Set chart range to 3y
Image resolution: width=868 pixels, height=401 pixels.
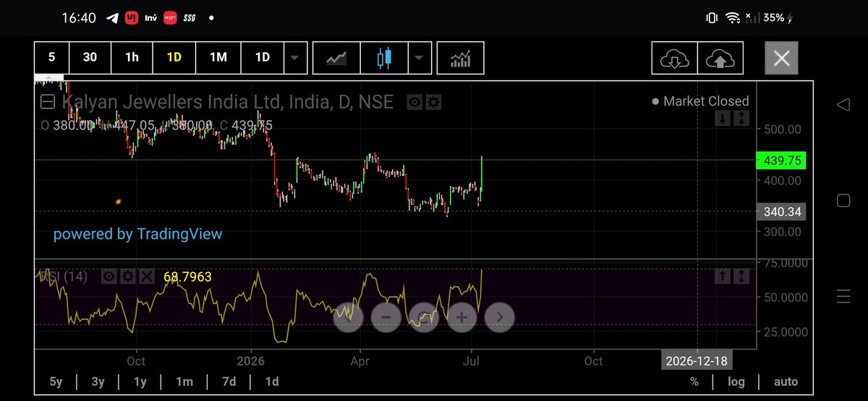[x=98, y=381]
